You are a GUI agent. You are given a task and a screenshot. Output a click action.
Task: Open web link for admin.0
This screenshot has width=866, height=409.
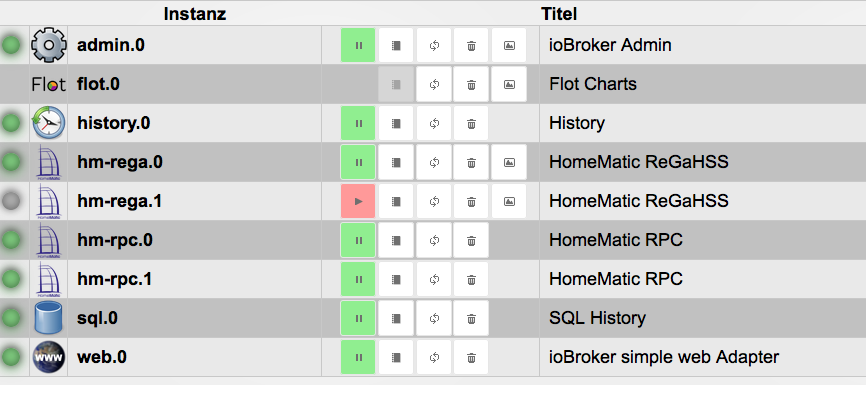click(x=509, y=45)
